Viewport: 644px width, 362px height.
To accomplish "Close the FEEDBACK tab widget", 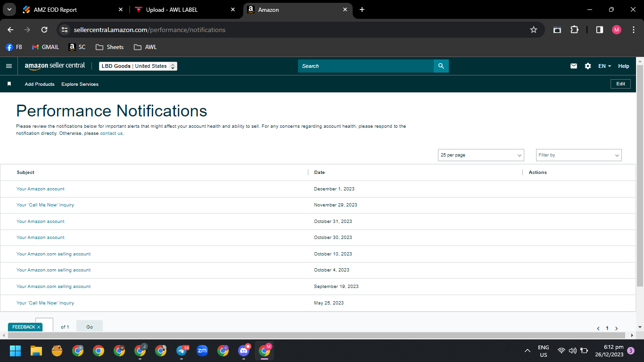I will coord(39,327).
